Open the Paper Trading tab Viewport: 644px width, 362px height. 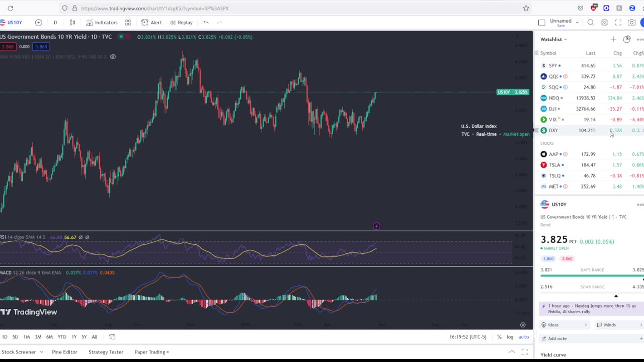point(152,352)
